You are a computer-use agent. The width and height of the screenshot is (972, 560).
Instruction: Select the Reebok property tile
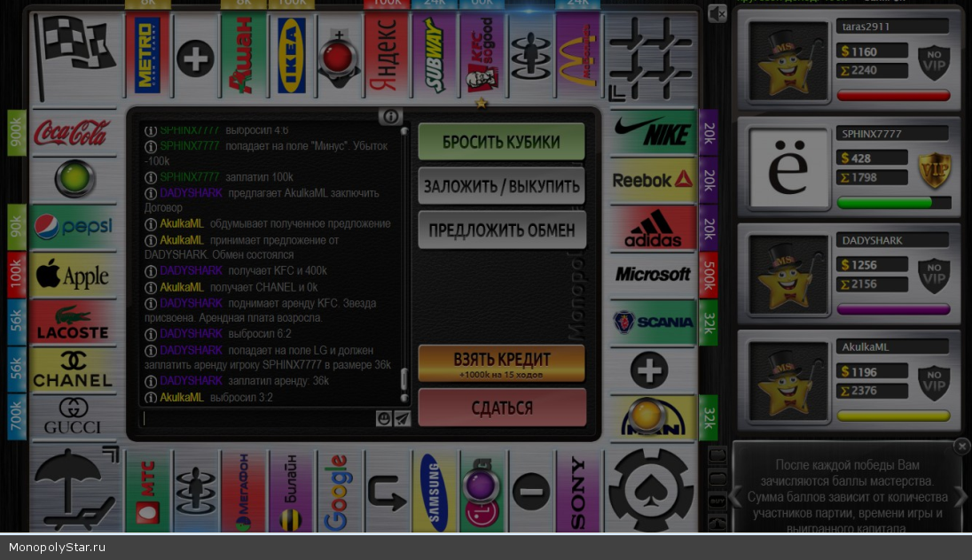pos(653,180)
